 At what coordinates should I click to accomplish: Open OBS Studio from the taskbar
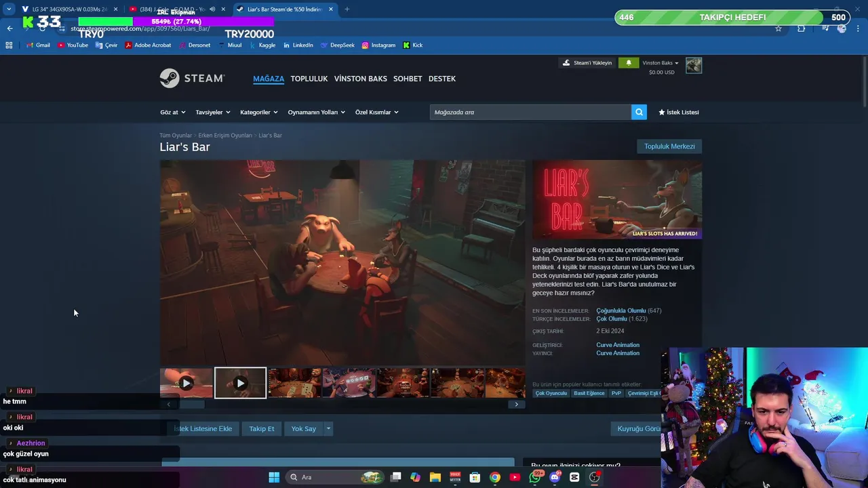(x=595, y=477)
